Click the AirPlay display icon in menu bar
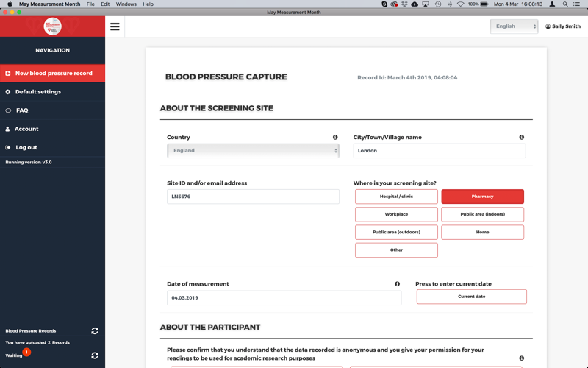Screen dimensions: 588x368 pyautogui.click(x=426, y=4)
